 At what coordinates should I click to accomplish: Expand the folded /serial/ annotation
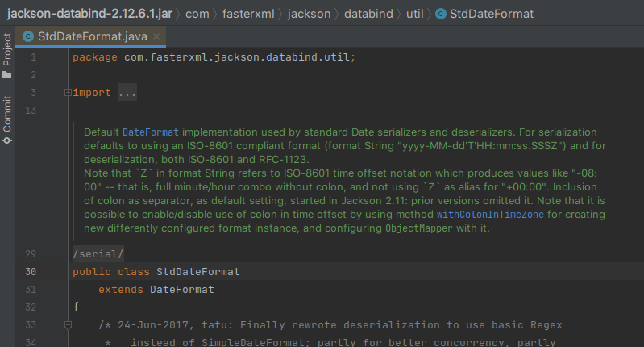pyautogui.click(x=98, y=253)
